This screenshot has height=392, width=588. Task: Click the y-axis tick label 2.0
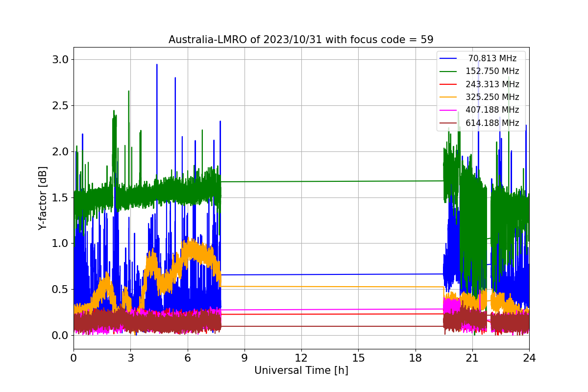click(x=60, y=151)
